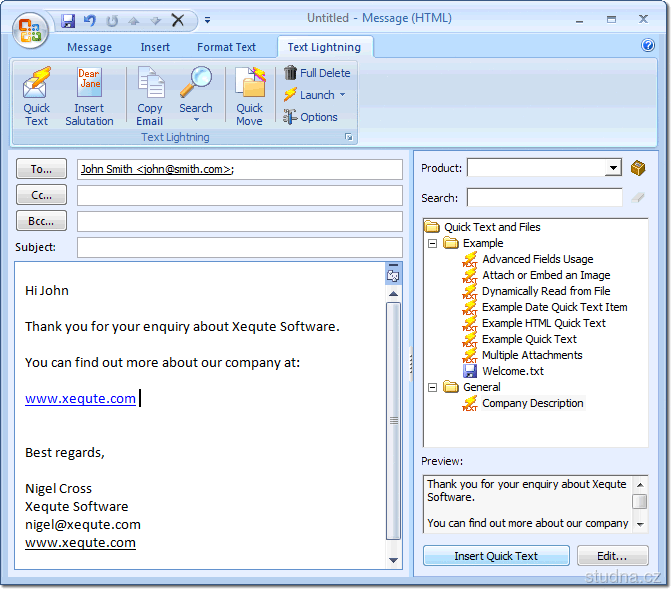Click the Edit... button

coord(612,556)
